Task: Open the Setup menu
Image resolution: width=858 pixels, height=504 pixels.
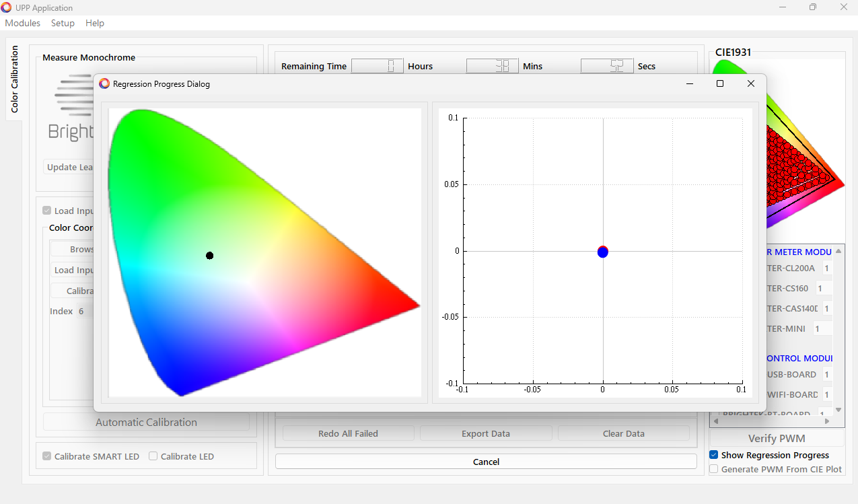Action: (63, 23)
